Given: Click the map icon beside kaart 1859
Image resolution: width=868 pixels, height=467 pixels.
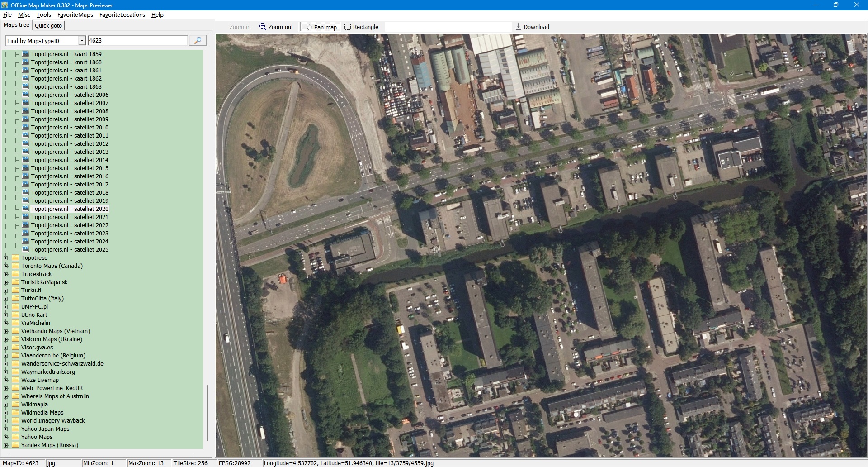Looking at the screenshot, I should point(25,54).
